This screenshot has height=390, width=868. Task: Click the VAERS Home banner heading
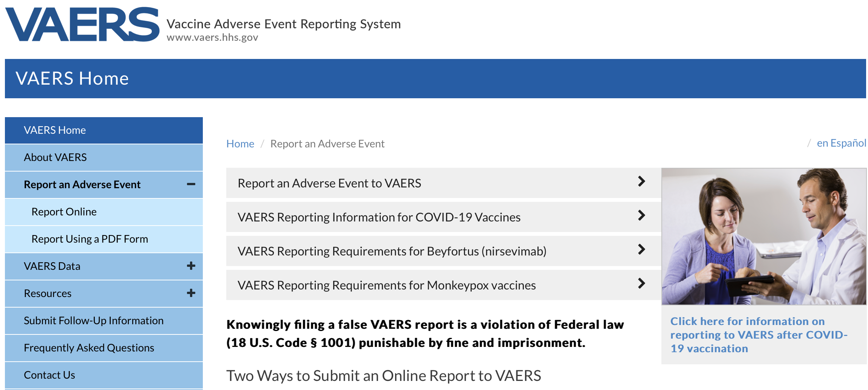(72, 79)
